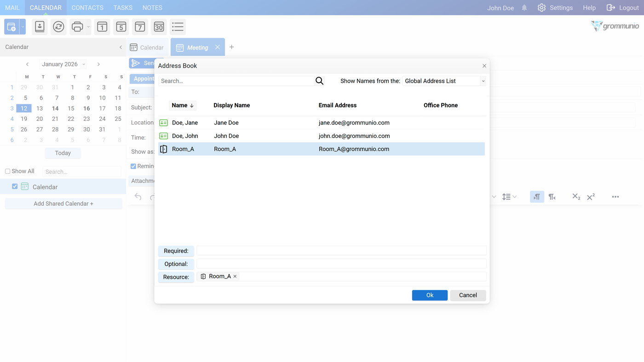
Task: Open notifications bell icon
Action: 524,8
